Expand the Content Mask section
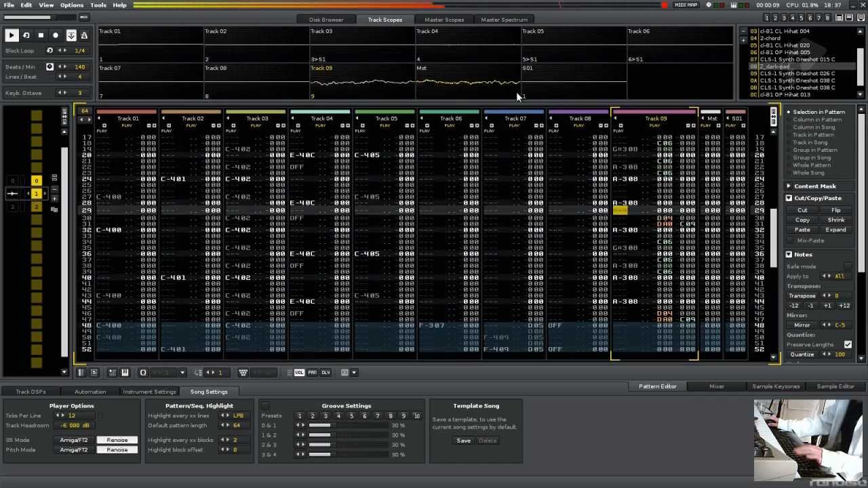This screenshot has width=868, height=488. pyautogui.click(x=789, y=186)
